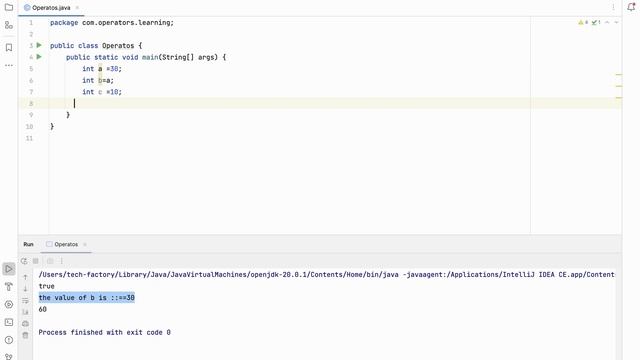Open Run panel more options icon

[x=62, y=261]
